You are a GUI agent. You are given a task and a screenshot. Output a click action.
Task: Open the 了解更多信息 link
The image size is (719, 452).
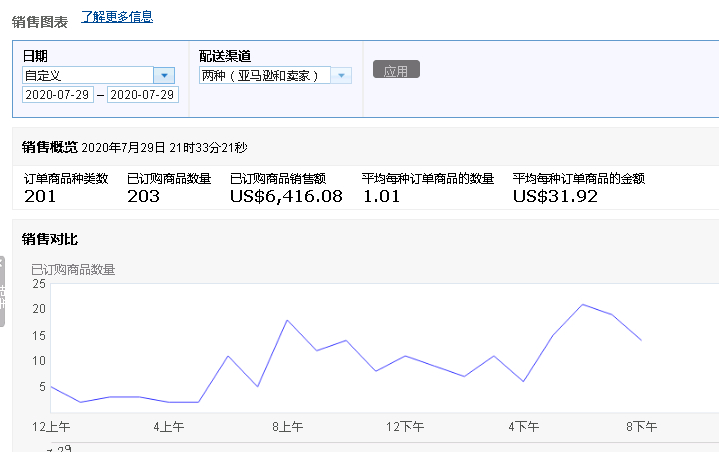click(117, 17)
